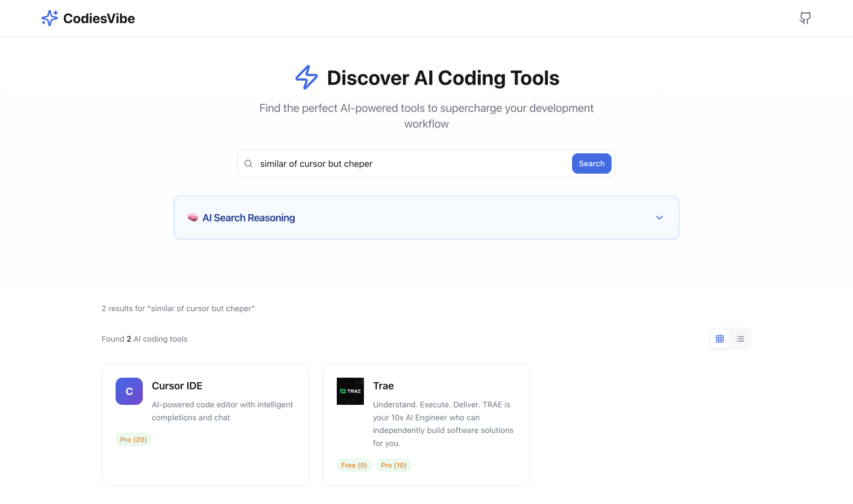The image size is (853, 504).
Task: Click the "Find the perfect AI-powered tools" subtitle
Action: click(426, 116)
